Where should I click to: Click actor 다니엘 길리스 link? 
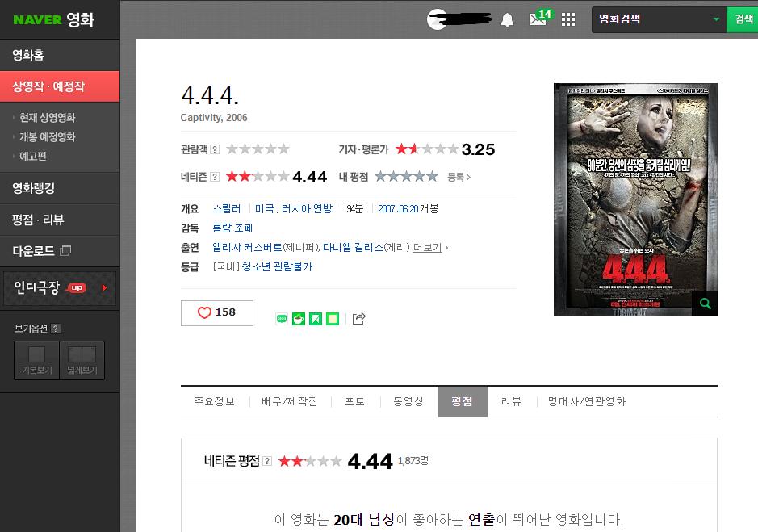click(353, 247)
